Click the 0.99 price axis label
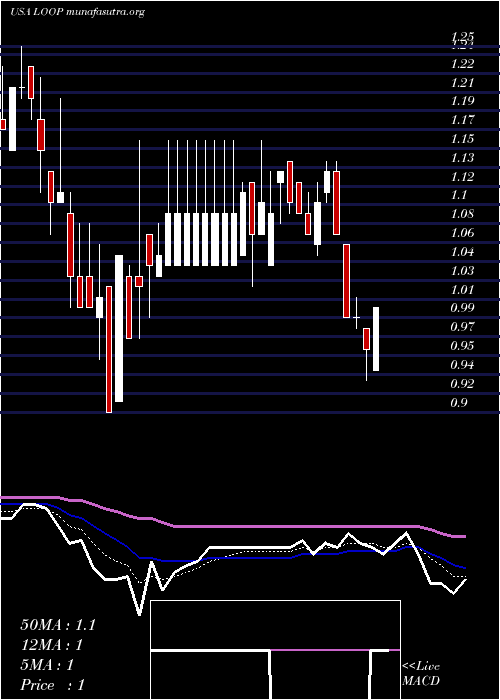 click(462, 308)
